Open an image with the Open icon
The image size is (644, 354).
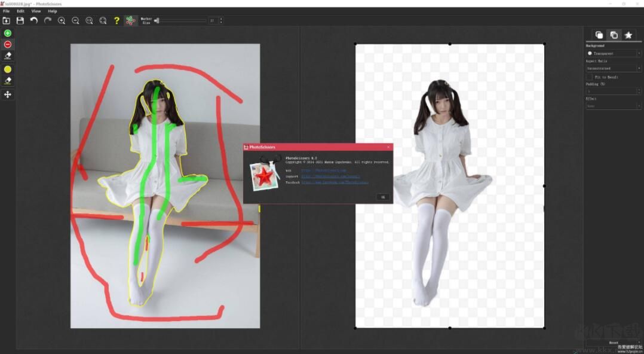click(x=7, y=20)
